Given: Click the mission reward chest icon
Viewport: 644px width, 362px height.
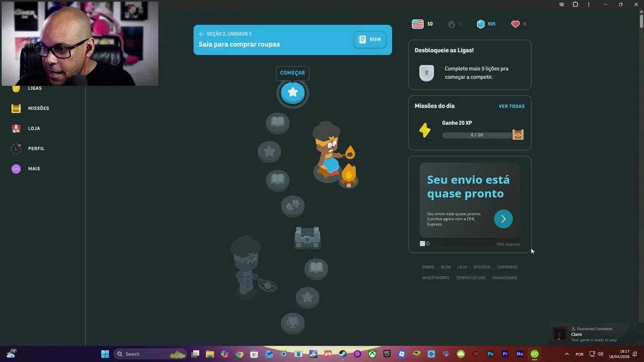Looking at the screenshot, I should (x=518, y=134).
